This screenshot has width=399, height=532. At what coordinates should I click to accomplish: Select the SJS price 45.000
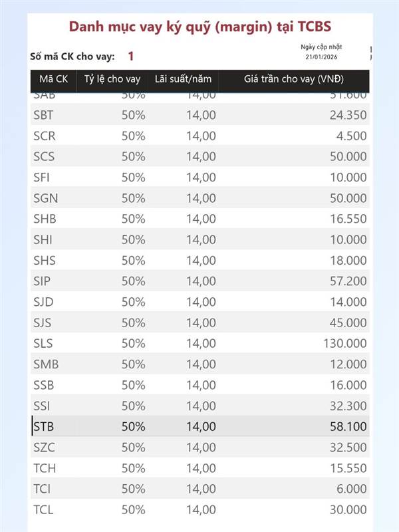point(348,323)
